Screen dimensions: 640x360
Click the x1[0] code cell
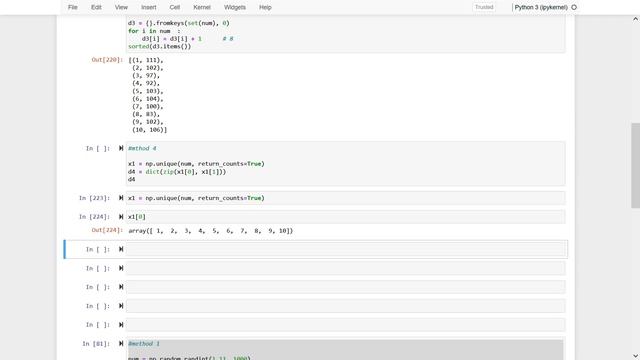[346, 217]
